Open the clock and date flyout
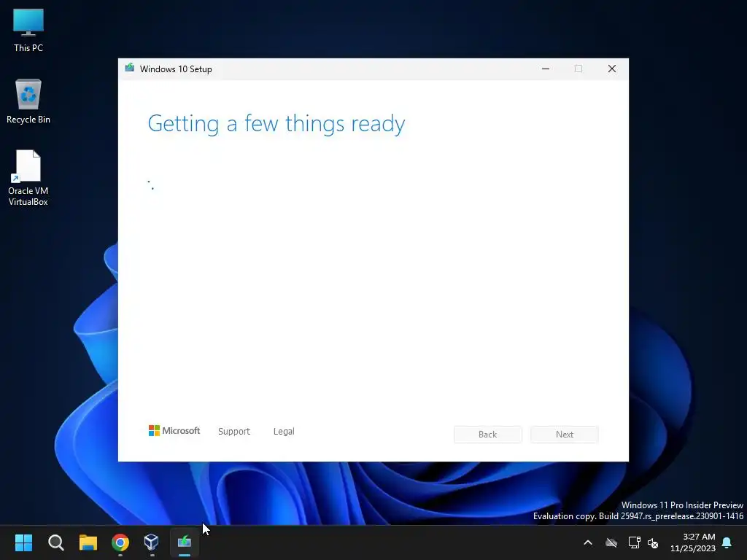Screen dimensions: 747x560 point(693,542)
